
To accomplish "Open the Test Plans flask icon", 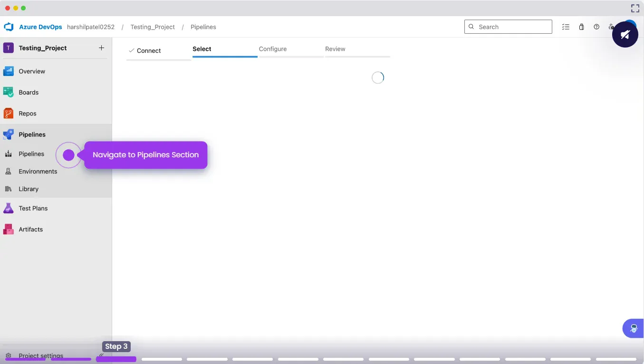I will coord(9,208).
